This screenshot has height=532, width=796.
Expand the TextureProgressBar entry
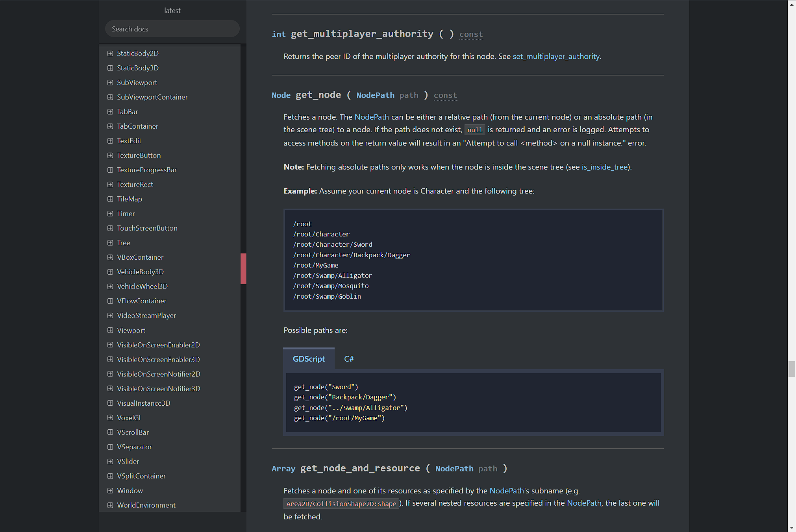click(x=110, y=170)
